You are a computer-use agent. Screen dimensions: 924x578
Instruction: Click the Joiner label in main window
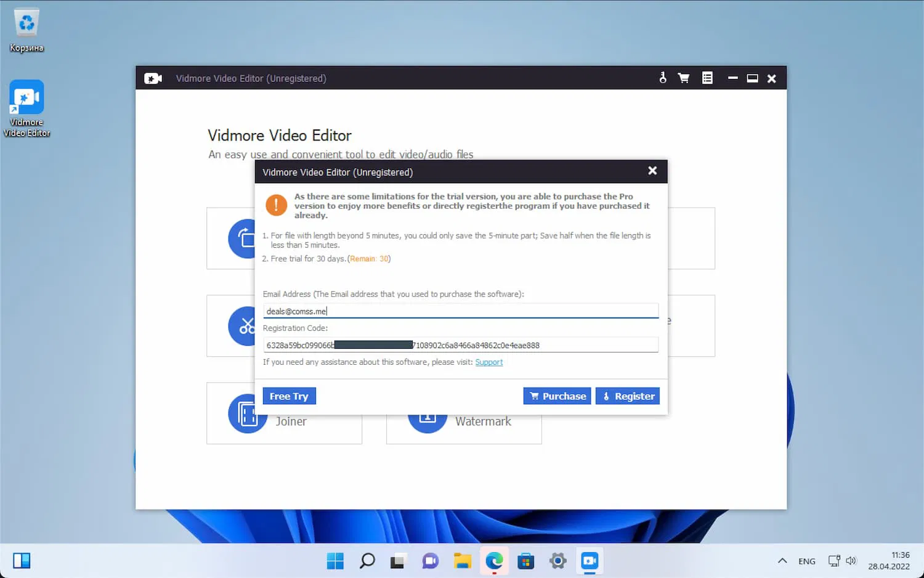click(291, 421)
